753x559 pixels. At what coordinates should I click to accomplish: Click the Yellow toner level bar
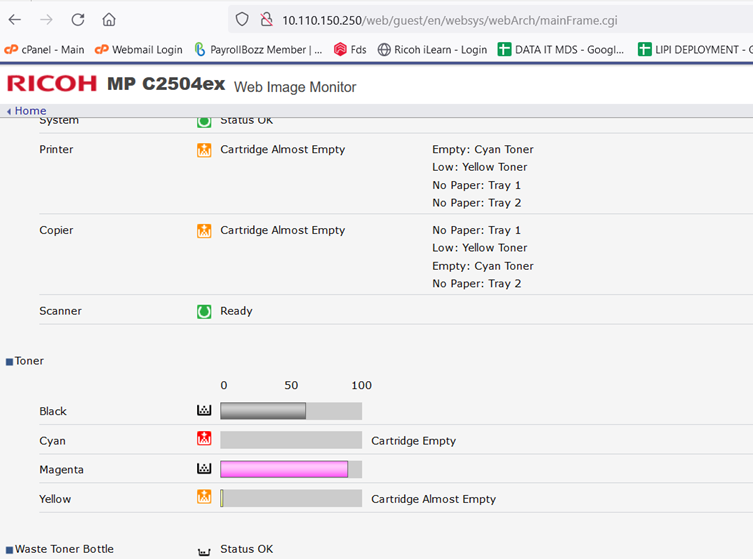coord(291,498)
